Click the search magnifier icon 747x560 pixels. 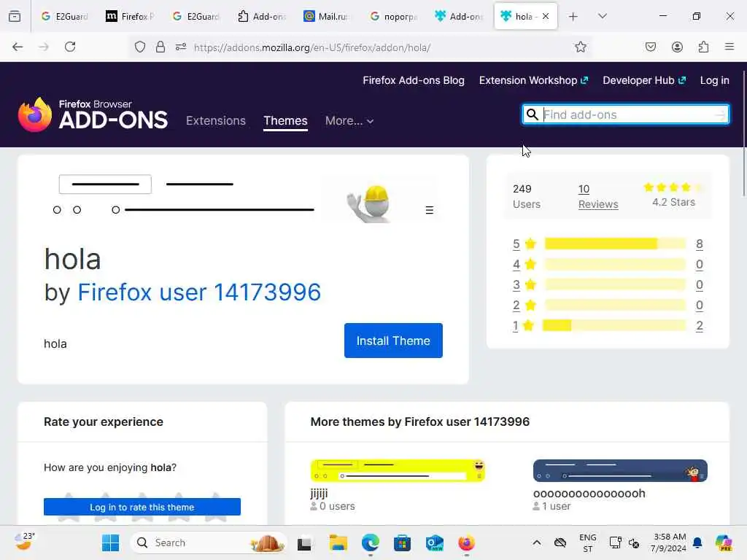(532, 114)
